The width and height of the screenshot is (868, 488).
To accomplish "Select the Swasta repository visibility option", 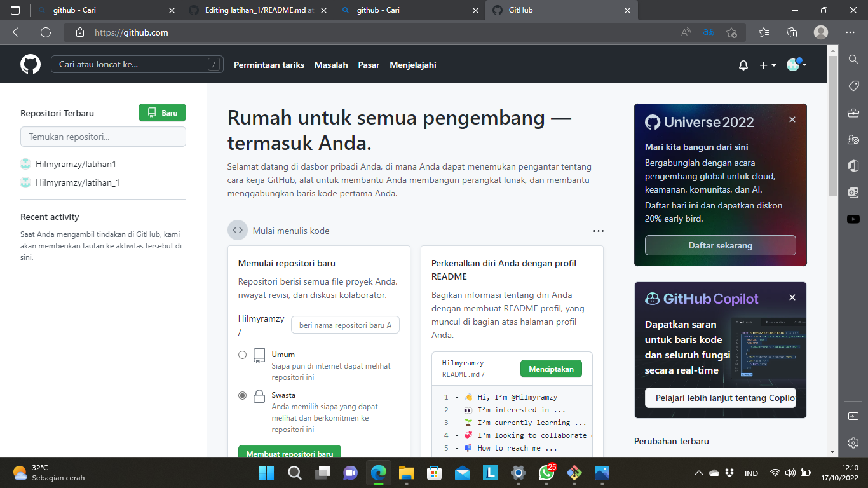I will point(242,395).
